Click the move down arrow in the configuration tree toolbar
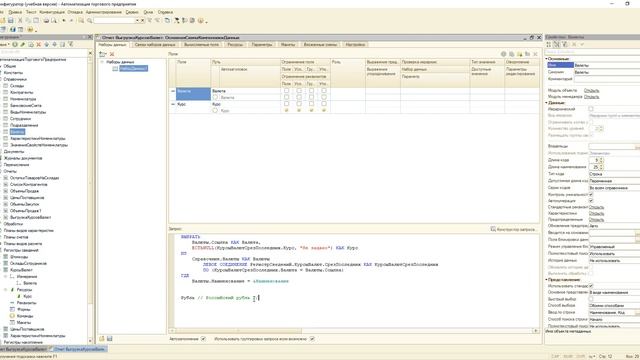This screenshot has width=640, height=360. tap(54, 44)
